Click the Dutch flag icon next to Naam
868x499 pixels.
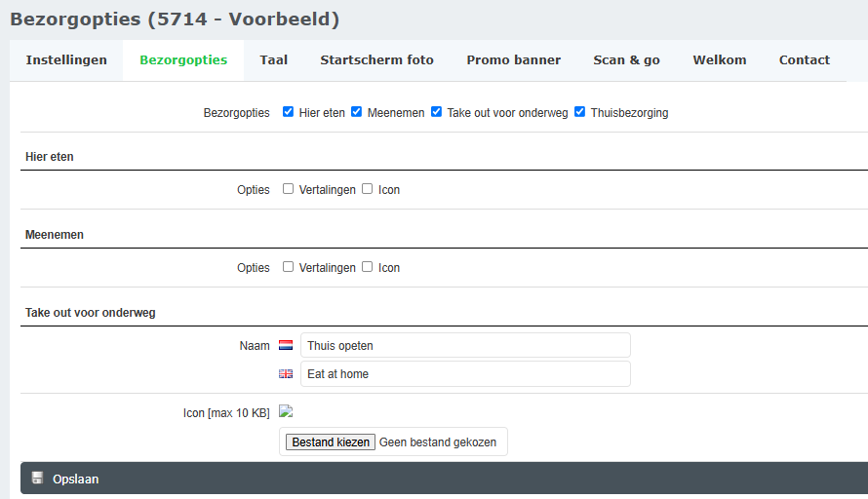pos(286,345)
